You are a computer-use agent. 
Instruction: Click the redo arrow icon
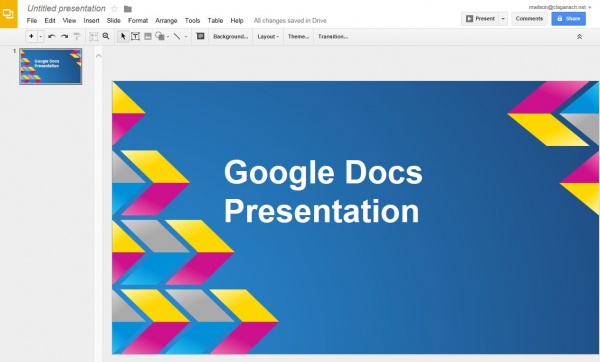(x=64, y=37)
